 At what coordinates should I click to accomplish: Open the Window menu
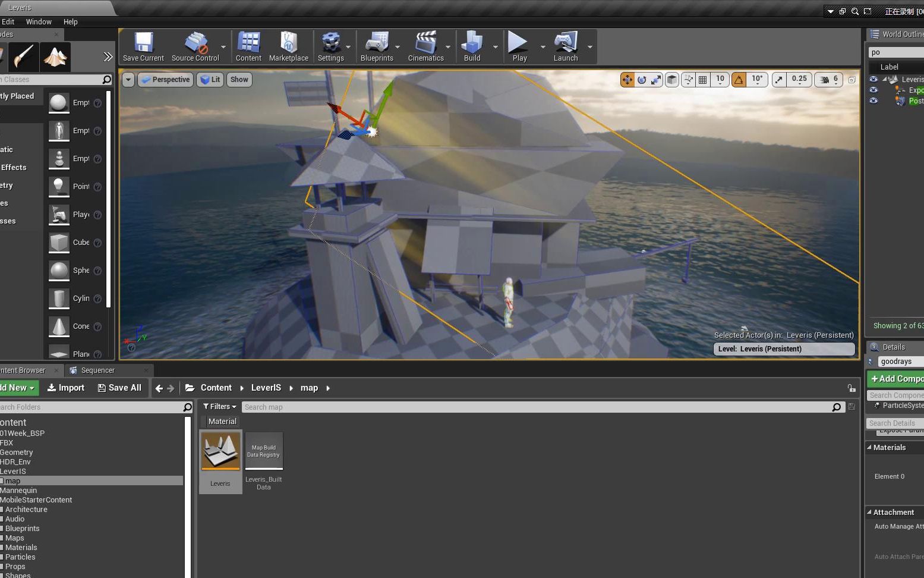coord(39,21)
